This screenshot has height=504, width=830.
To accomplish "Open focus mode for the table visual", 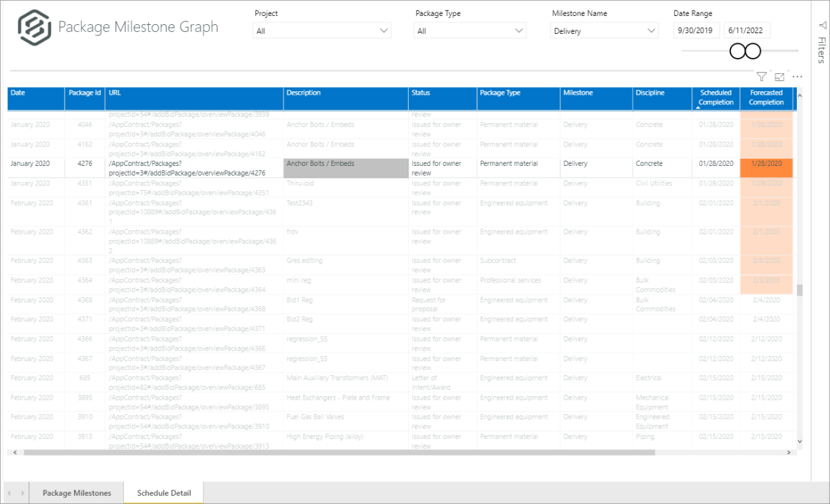I will [780, 77].
